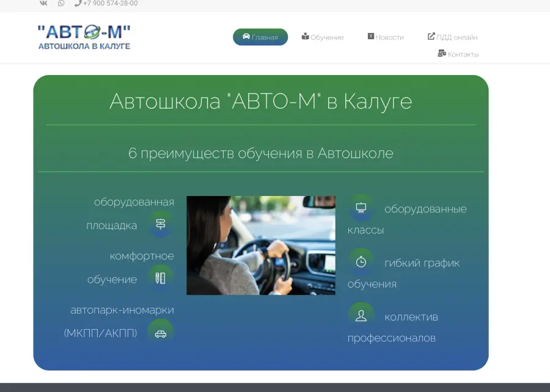Click the person icon by коллектив профессионалов

361,316
